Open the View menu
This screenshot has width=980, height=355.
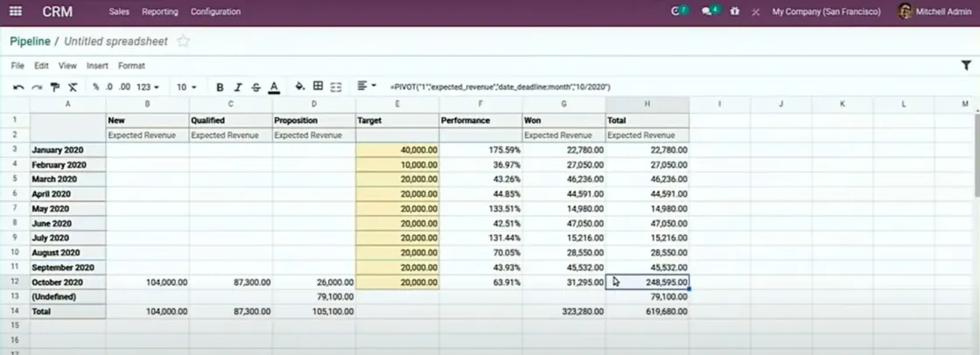[x=67, y=66]
